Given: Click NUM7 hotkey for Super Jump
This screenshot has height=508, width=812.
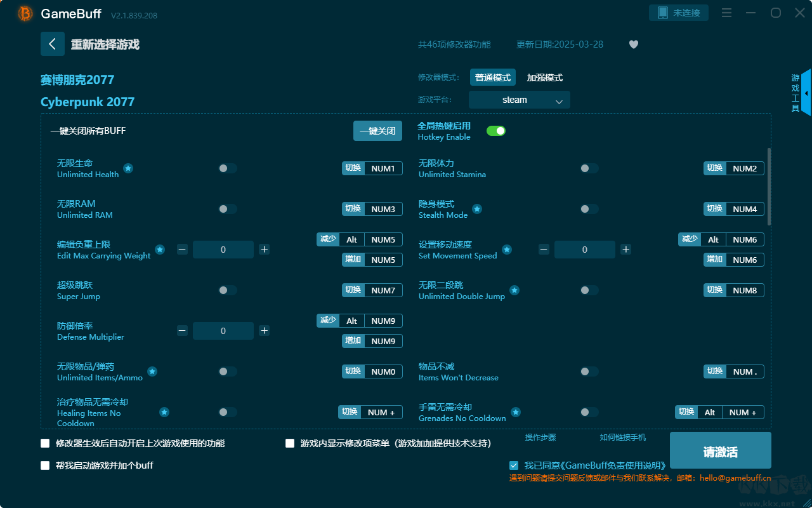Looking at the screenshot, I should (x=383, y=290).
